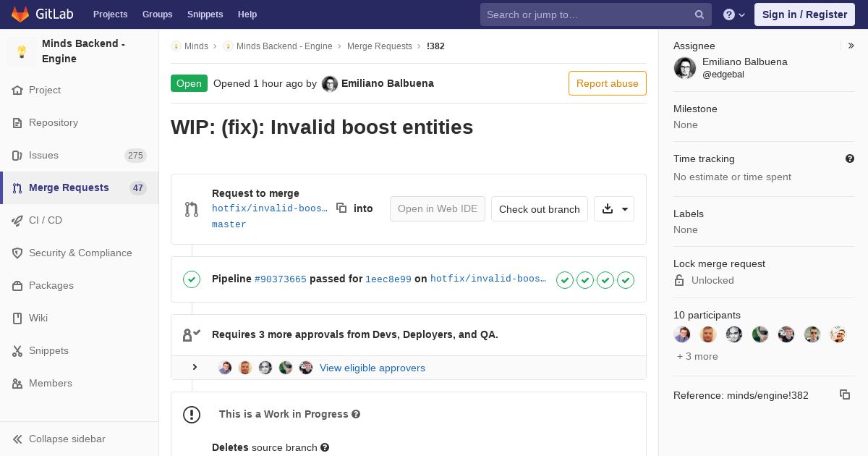Click the green Open status badge

189,83
